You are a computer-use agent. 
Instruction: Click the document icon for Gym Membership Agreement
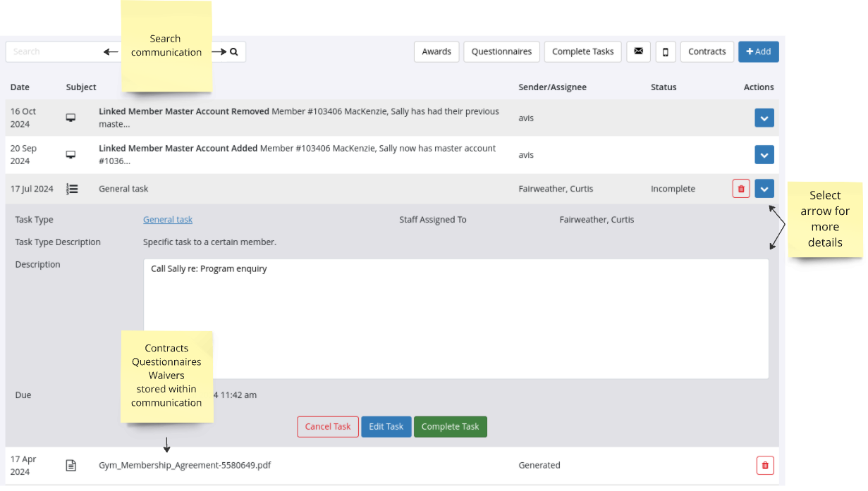coord(71,465)
